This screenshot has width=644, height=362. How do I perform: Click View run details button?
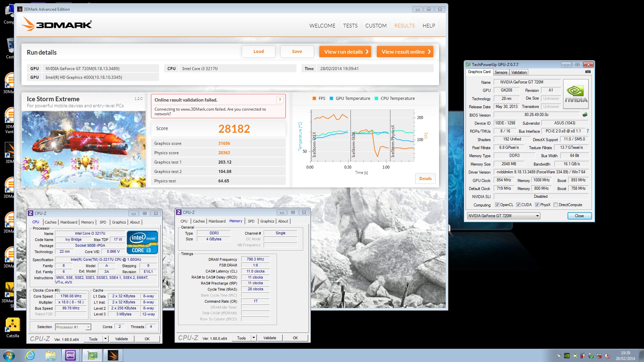point(345,52)
